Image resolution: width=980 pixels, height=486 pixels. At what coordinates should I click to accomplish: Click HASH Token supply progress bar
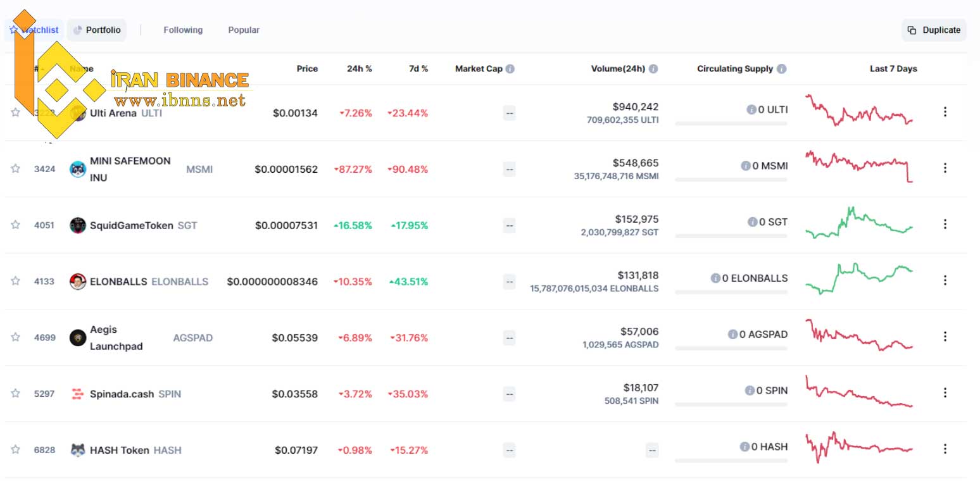731,461
